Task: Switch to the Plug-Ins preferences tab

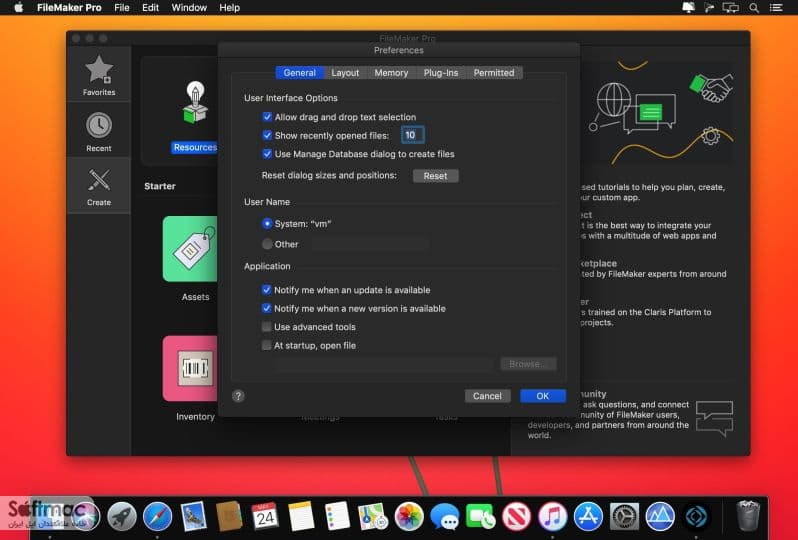Action: (x=441, y=73)
